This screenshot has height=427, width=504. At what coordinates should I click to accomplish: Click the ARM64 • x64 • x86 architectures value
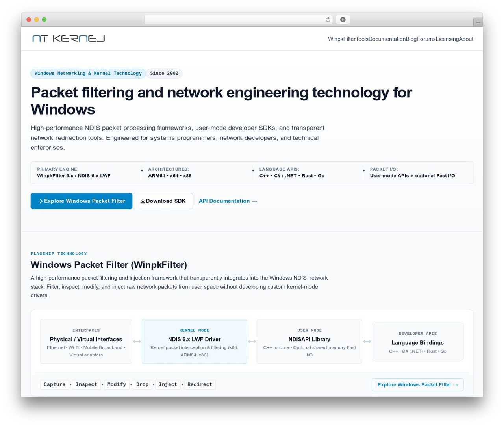pos(170,176)
